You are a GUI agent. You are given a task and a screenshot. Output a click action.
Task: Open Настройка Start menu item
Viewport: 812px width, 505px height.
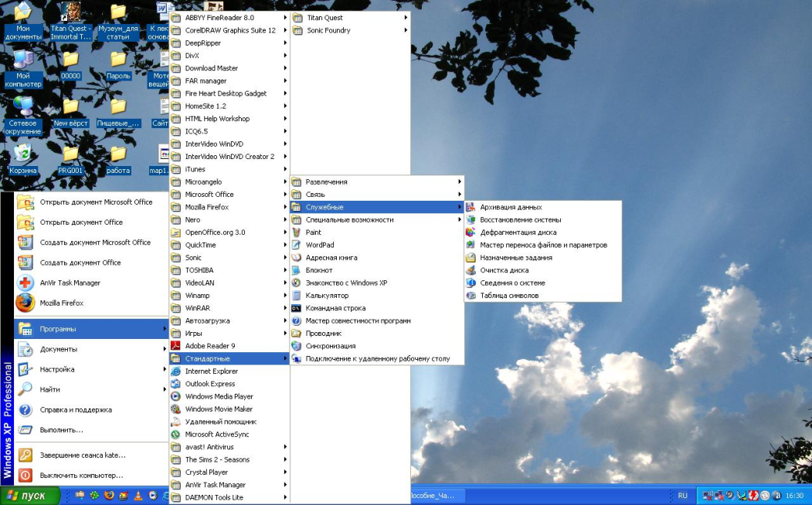point(91,369)
